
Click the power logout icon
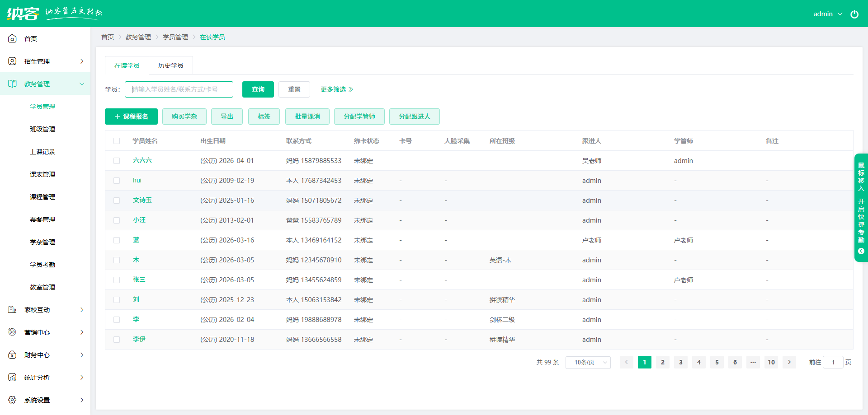[x=854, y=14]
